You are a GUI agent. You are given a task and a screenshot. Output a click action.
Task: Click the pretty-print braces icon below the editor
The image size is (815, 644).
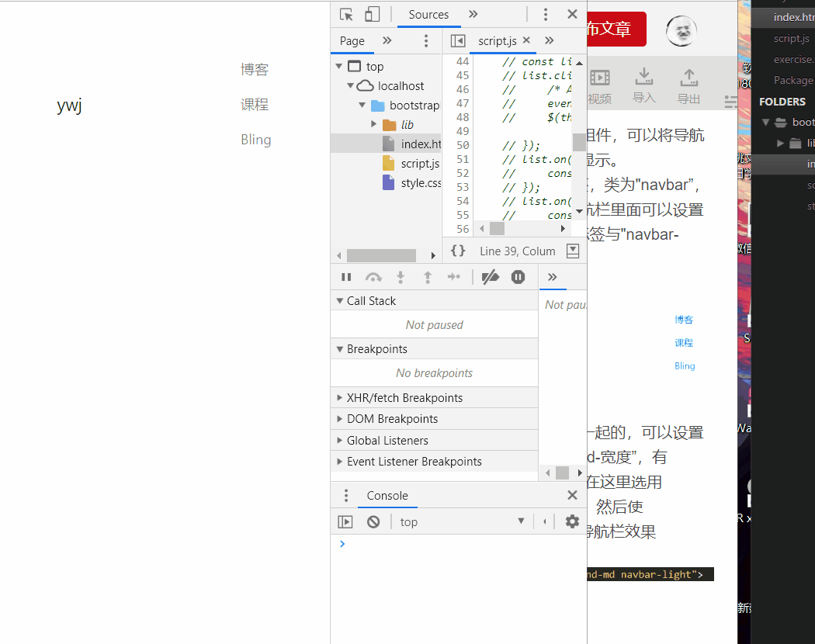click(458, 251)
